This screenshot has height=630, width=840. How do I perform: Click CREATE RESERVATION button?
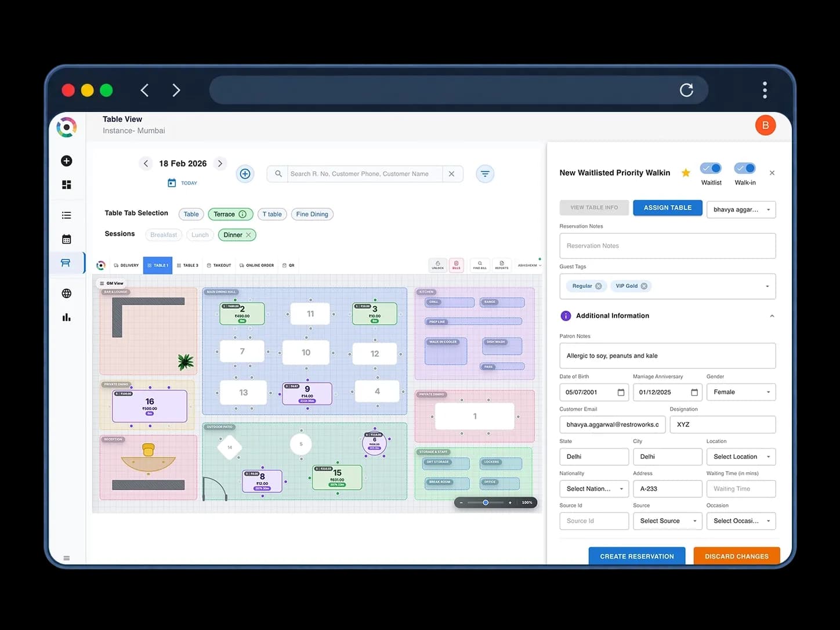(x=637, y=556)
